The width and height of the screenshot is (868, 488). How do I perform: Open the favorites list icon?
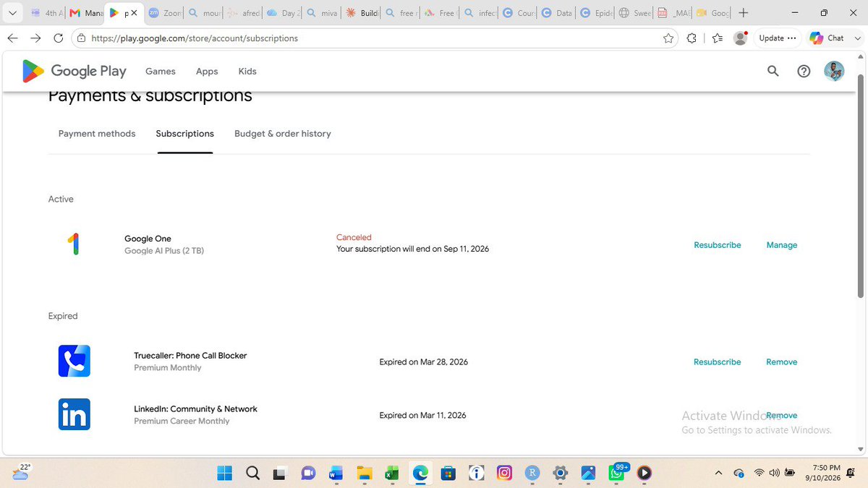click(x=717, y=38)
